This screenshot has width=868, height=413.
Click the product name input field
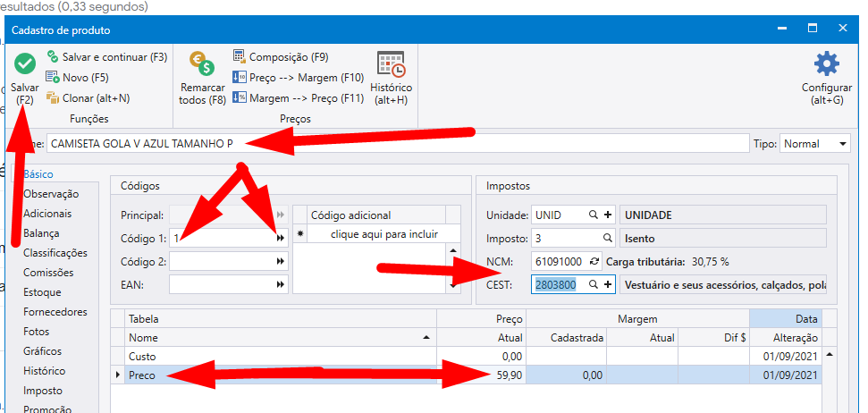(x=393, y=144)
